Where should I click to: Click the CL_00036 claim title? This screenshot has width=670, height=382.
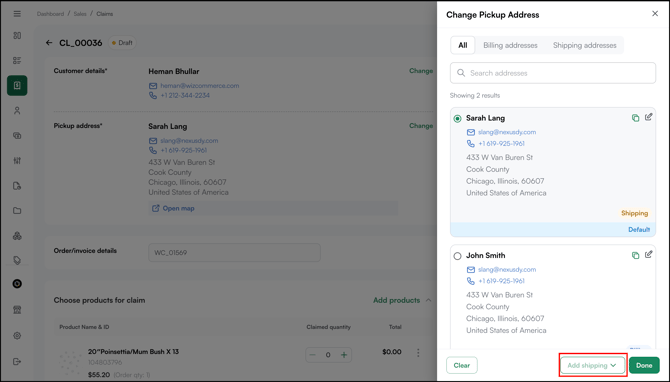[81, 43]
